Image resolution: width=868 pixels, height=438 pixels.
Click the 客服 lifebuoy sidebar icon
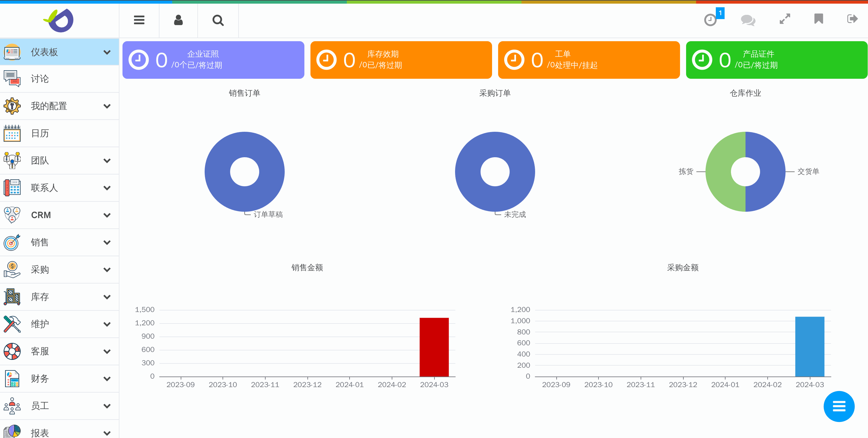coord(12,351)
